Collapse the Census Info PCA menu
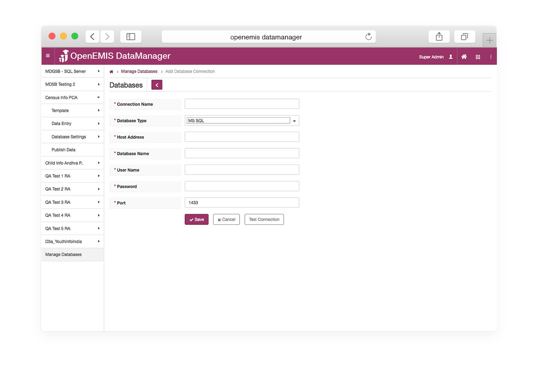 click(x=73, y=98)
